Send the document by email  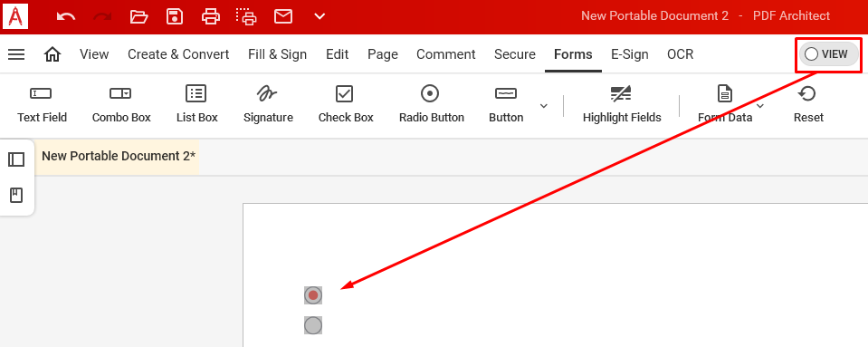(283, 16)
